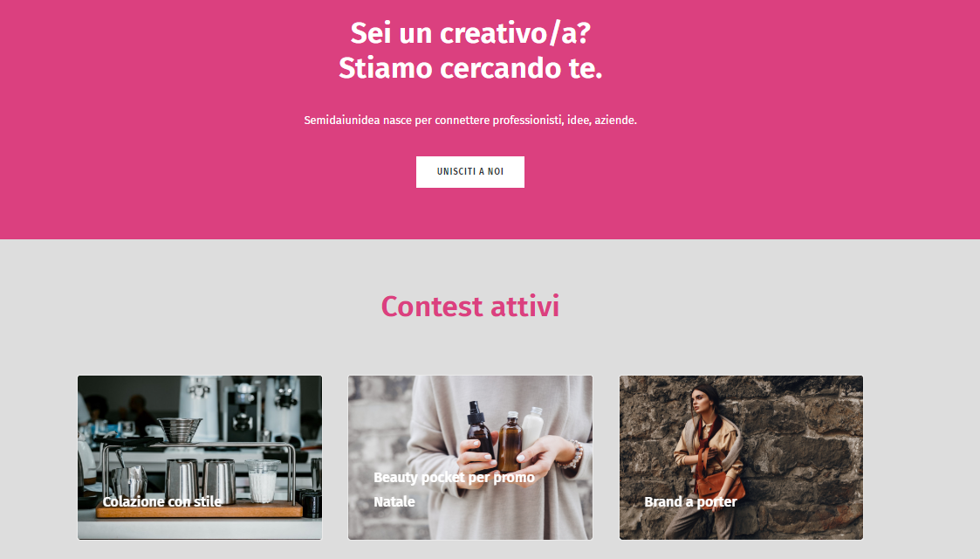Screen dimensions: 980x559
Task: Click the "Natale" title word on beauty card
Action: tap(394, 501)
